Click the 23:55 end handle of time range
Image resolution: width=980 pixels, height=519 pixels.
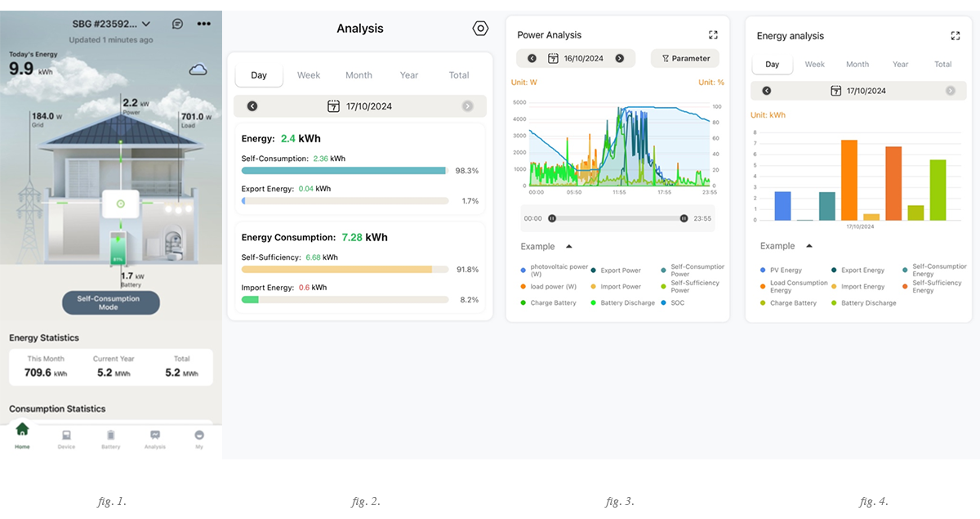(684, 218)
